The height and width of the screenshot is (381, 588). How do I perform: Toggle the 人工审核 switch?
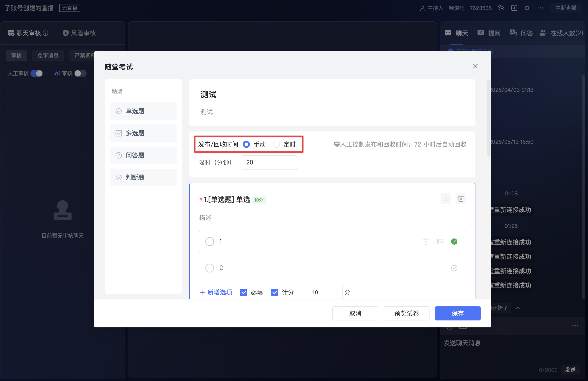tap(37, 73)
